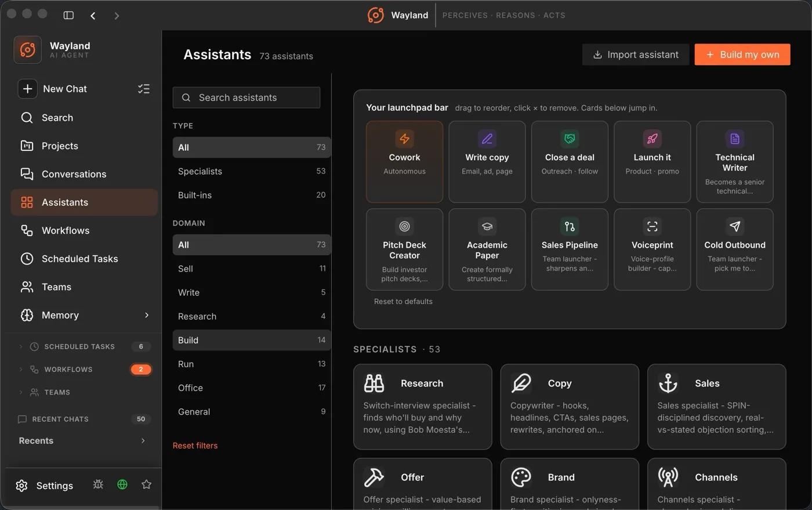Open the Pitch Deck Creator launchpad card

coord(404,249)
